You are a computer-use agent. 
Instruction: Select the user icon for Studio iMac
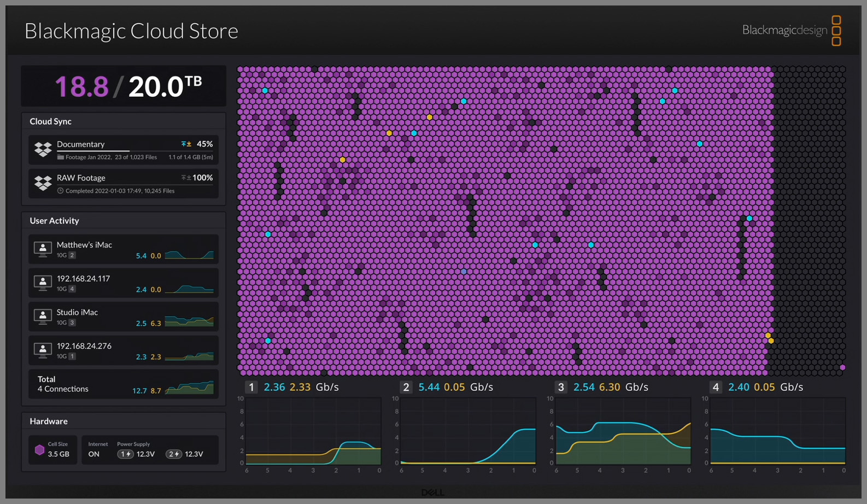43,317
